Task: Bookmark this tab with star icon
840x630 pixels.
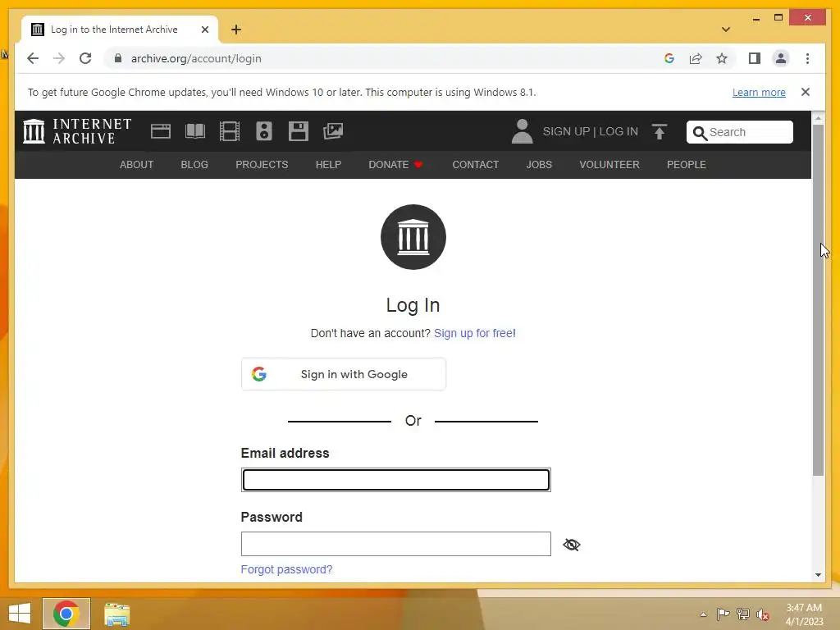Action: (722, 58)
